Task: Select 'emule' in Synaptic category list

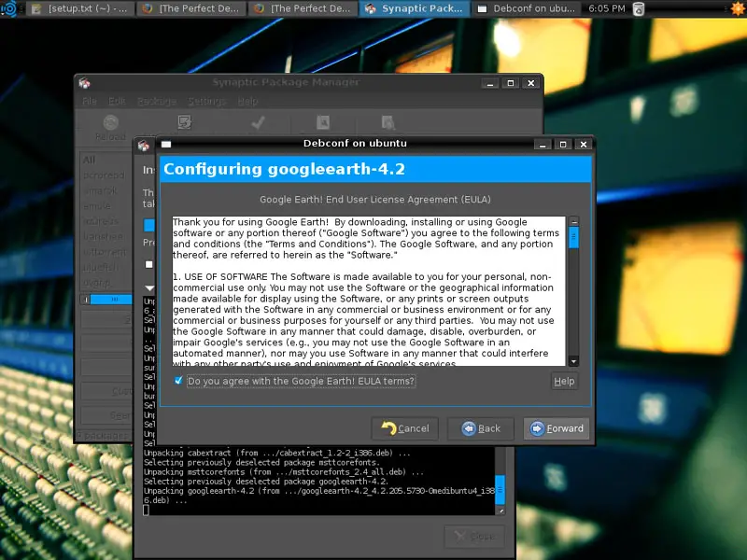Action: point(97,205)
